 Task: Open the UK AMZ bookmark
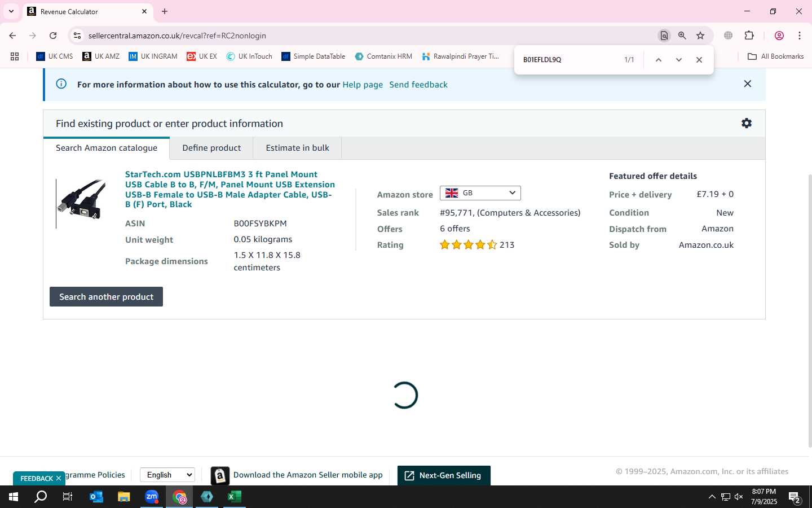(101, 56)
